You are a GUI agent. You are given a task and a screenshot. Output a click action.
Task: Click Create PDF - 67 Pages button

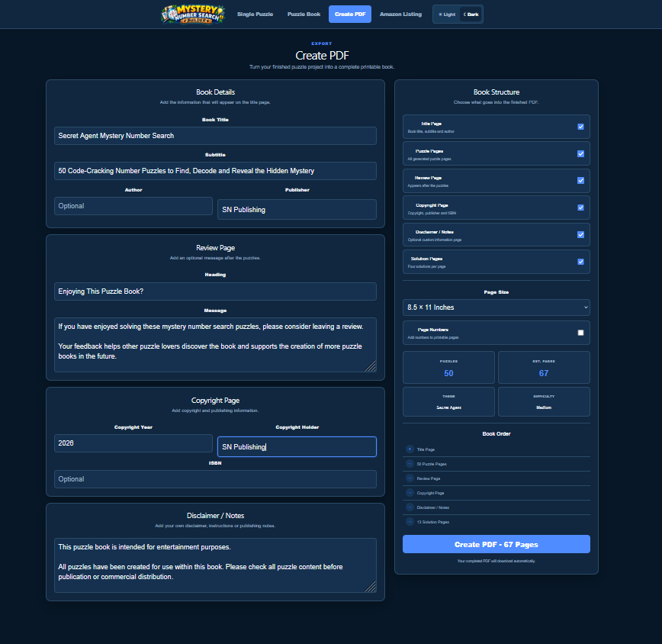496,544
